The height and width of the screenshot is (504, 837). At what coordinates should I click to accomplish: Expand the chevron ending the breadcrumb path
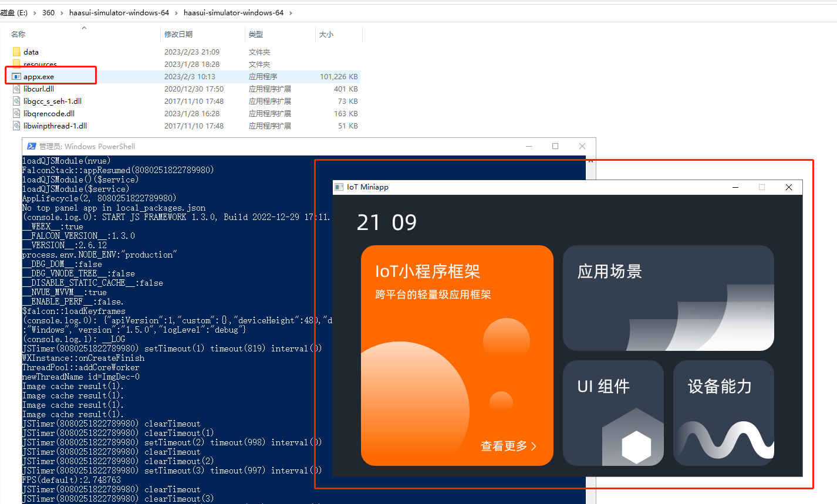[291, 12]
